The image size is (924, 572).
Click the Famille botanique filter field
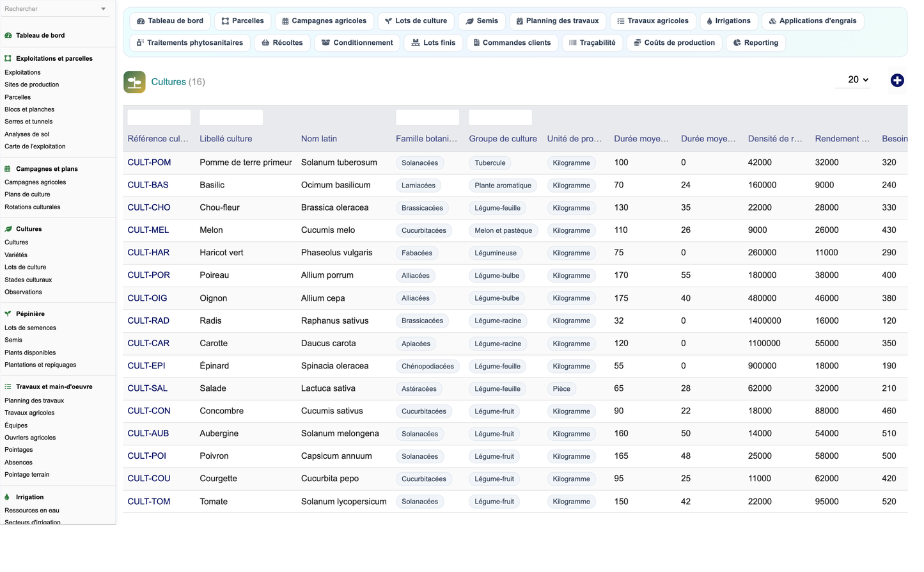(428, 118)
